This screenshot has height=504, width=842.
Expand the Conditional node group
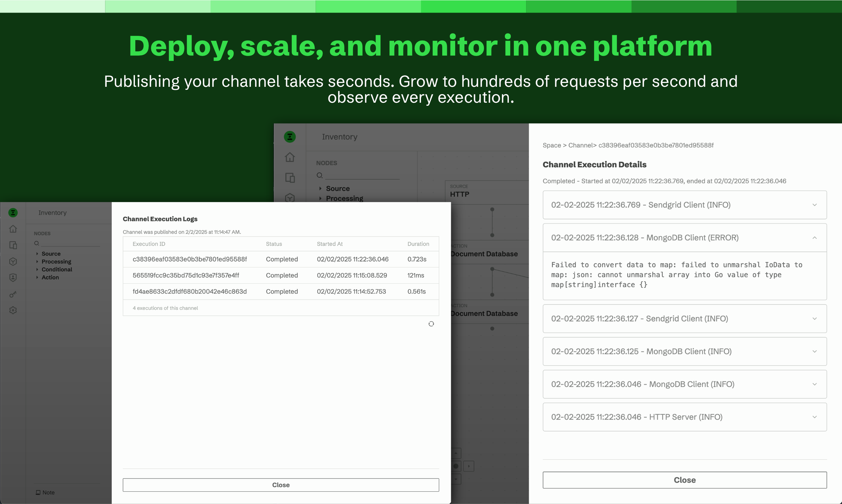point(37,269)
